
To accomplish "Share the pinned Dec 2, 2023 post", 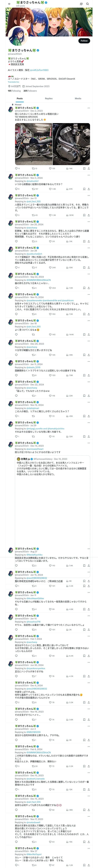I will click(89, 168).
